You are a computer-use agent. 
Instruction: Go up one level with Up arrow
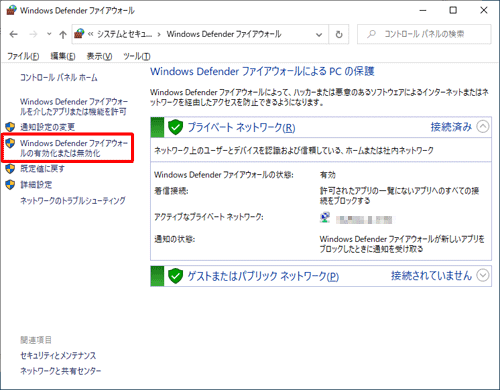63,34
